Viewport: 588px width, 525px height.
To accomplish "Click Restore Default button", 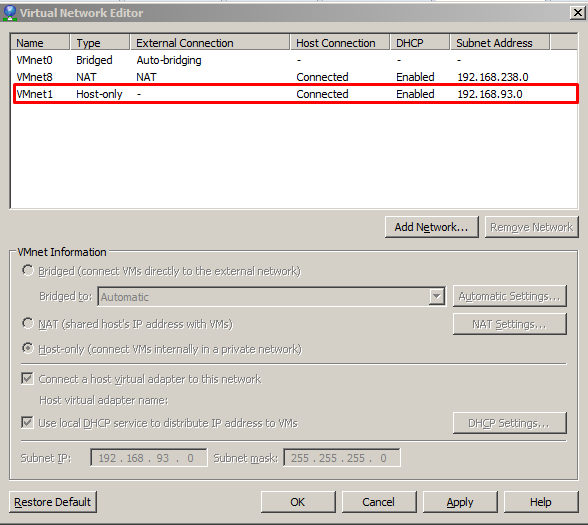I will click(52, 502).
